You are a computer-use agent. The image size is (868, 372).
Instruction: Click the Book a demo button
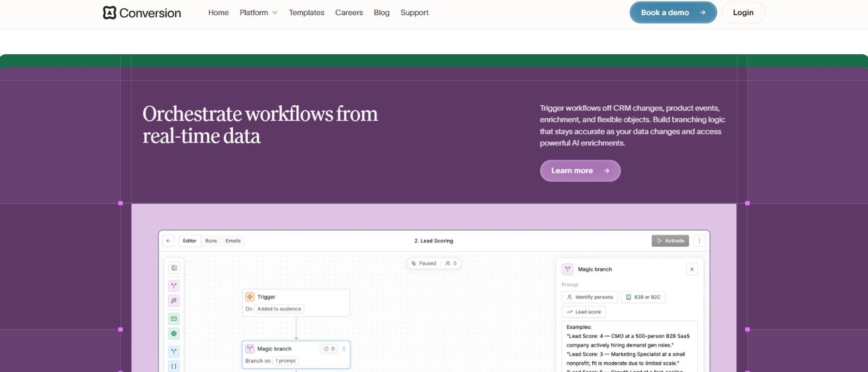673,12
